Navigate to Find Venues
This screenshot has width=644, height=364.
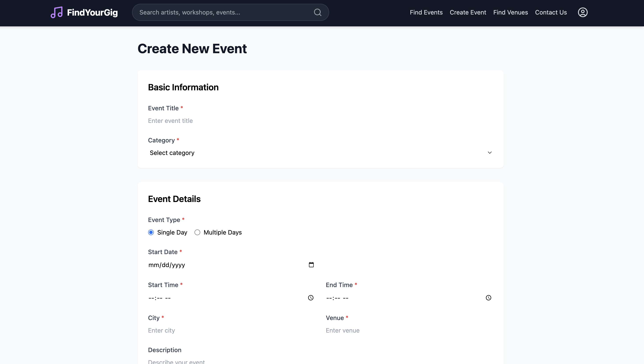pos(510,12)
